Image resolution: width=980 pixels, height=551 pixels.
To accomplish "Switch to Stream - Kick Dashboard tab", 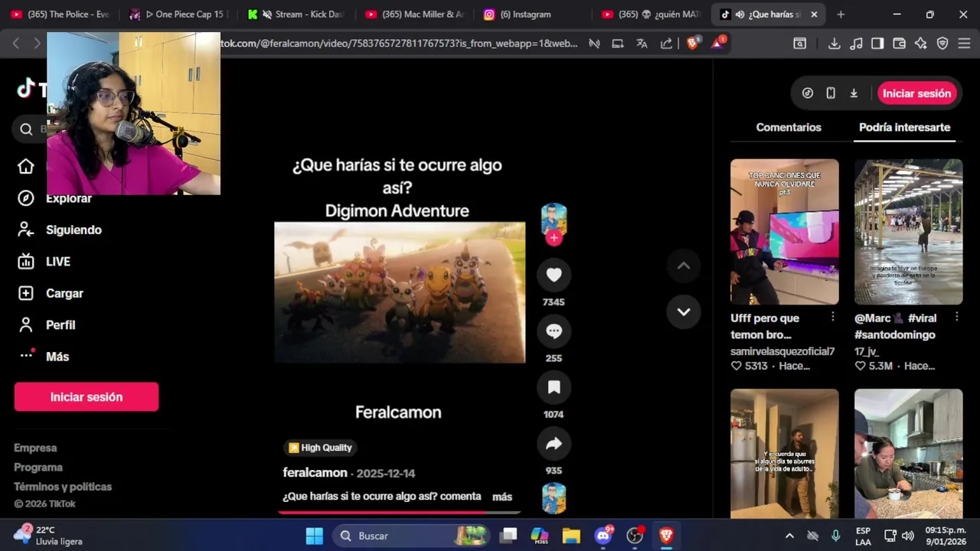I will (297, 15).
